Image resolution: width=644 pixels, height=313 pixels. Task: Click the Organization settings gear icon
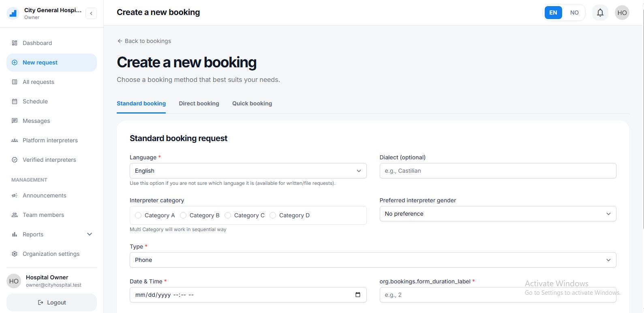pos(15,254)
